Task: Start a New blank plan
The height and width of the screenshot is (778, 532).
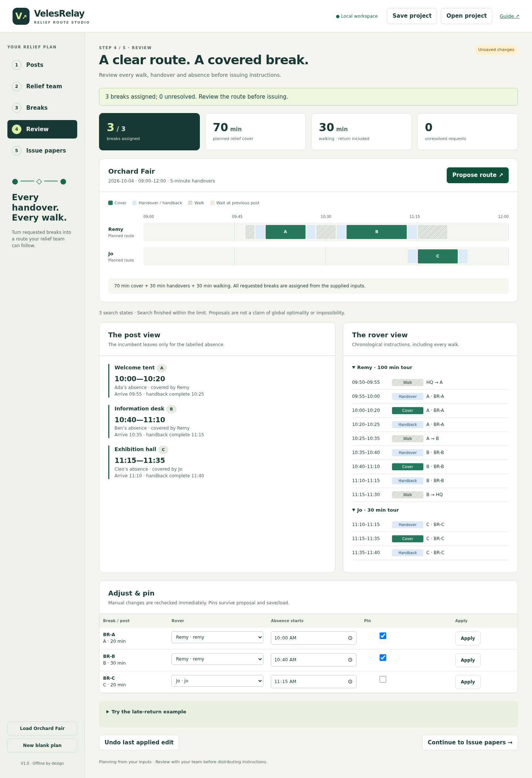Action: 42,745
